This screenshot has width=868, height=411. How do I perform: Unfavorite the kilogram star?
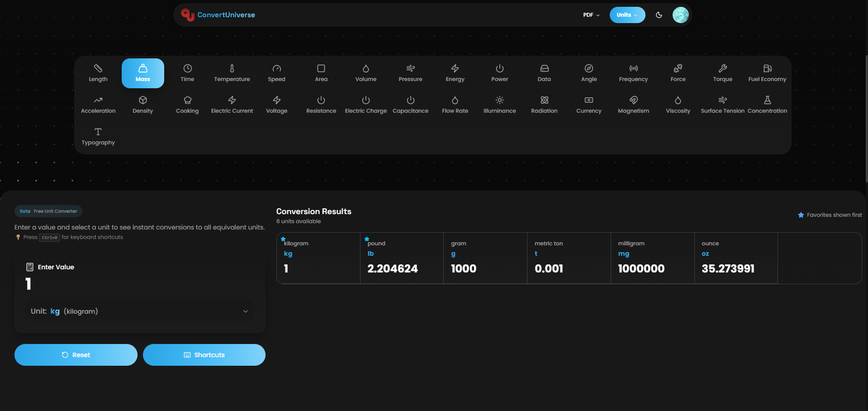coord(283,239)
